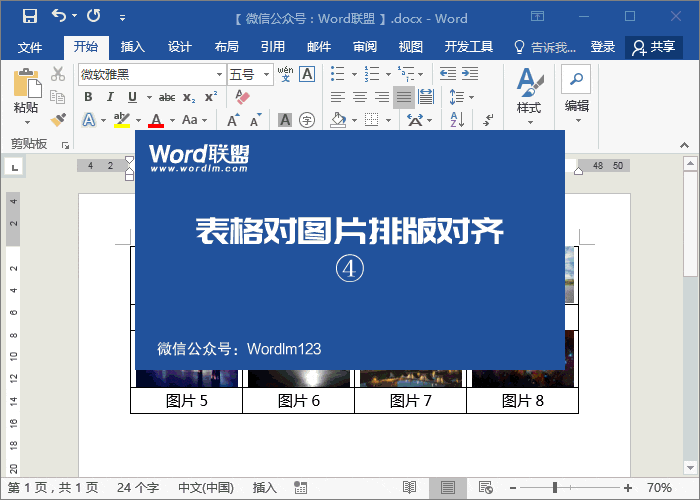This screenshot has height=500, width=700.
Task: Open the 样式 styles gallery
Action: pyautogui.click(x=529, y=96)
